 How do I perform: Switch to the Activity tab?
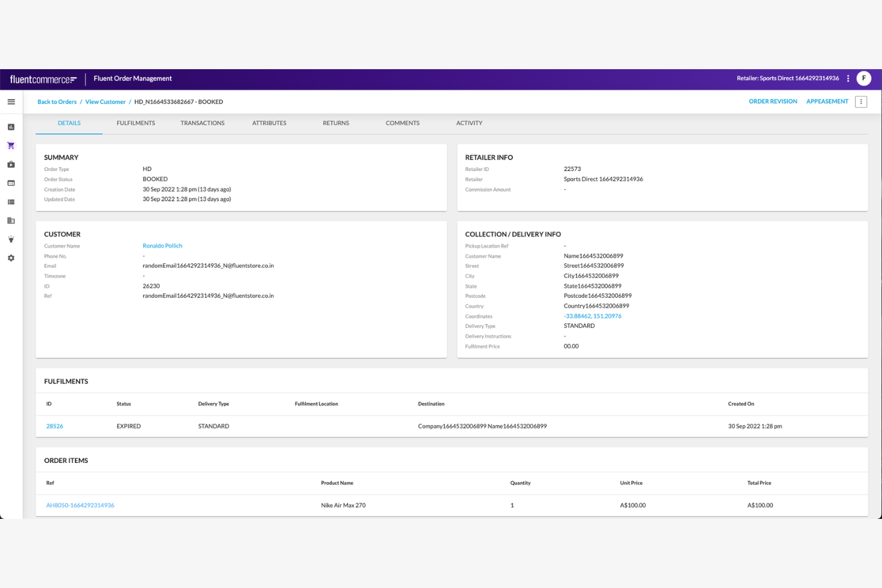(470, 123)
